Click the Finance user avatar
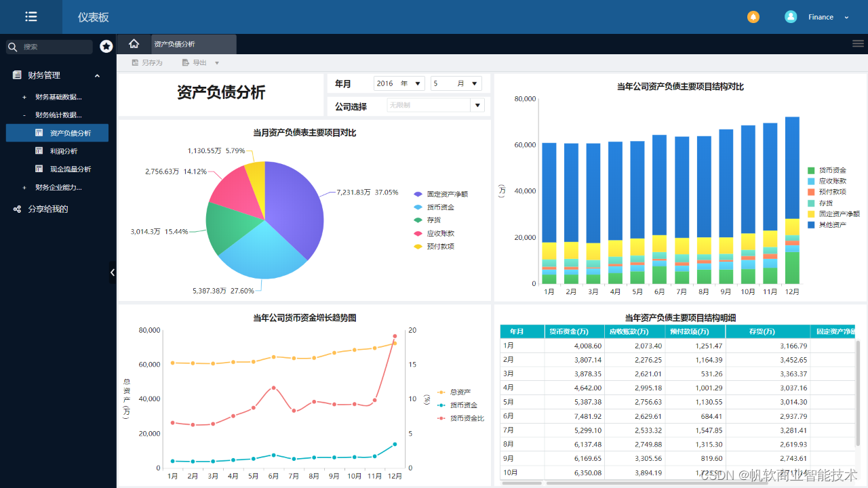868x488 pixels. pyautogui.click(x=791, y=17)
